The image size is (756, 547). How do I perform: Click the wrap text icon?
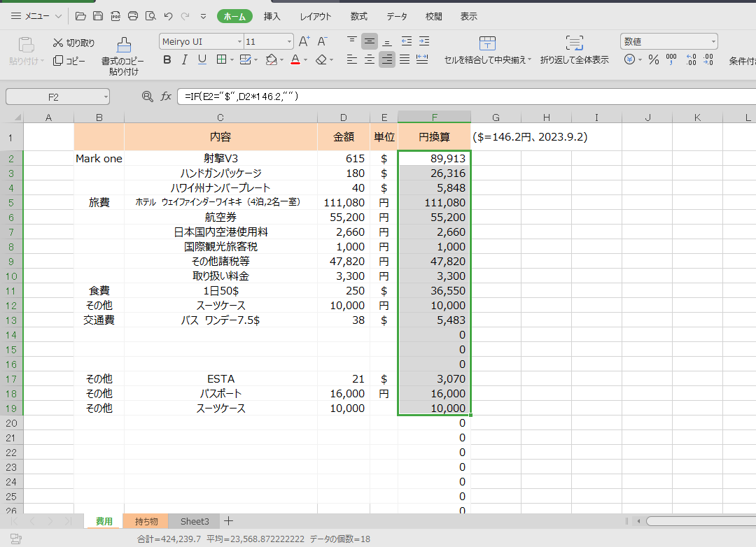574,43
